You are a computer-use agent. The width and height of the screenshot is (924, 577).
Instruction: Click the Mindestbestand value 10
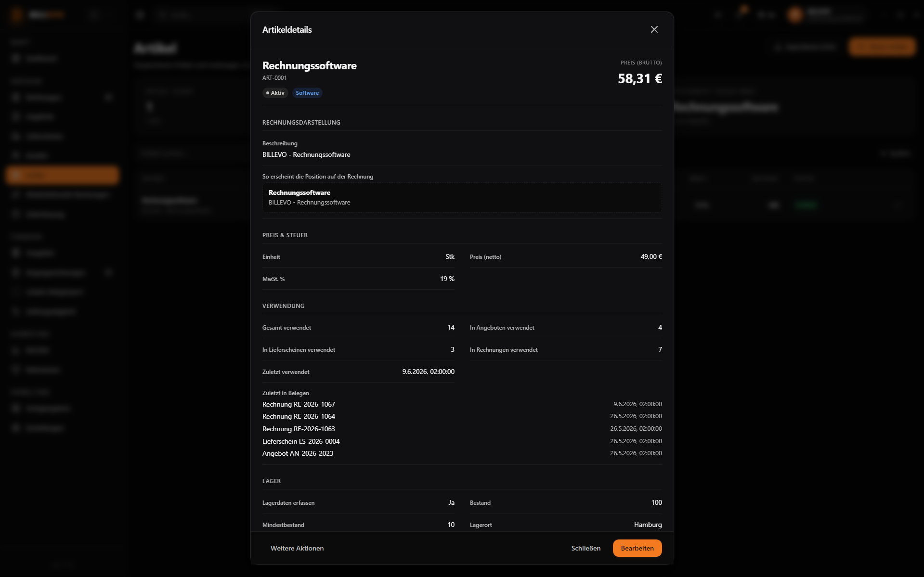451,525
